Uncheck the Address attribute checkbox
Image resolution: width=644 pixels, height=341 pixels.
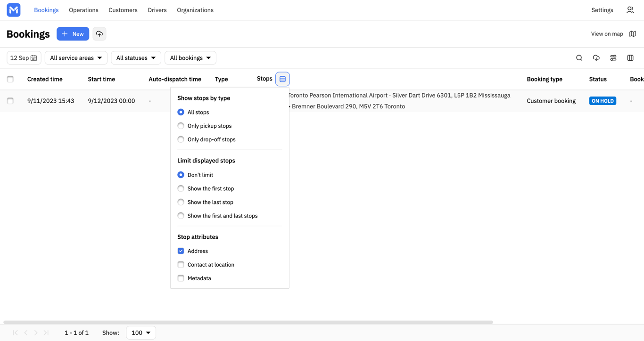point(181,251)
